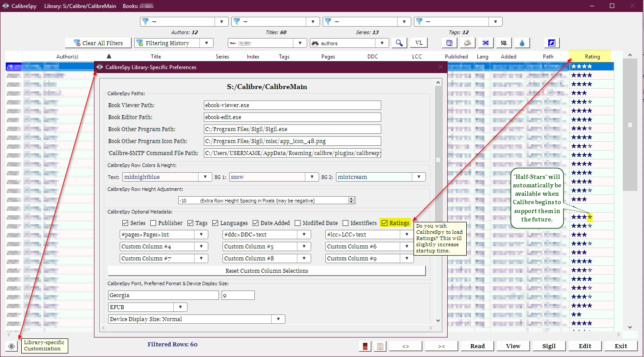Open the Text color midnightblue dropdown
The width and height of the screenshot is (644, 357).
pyautogui.click(x=205, y=177)
